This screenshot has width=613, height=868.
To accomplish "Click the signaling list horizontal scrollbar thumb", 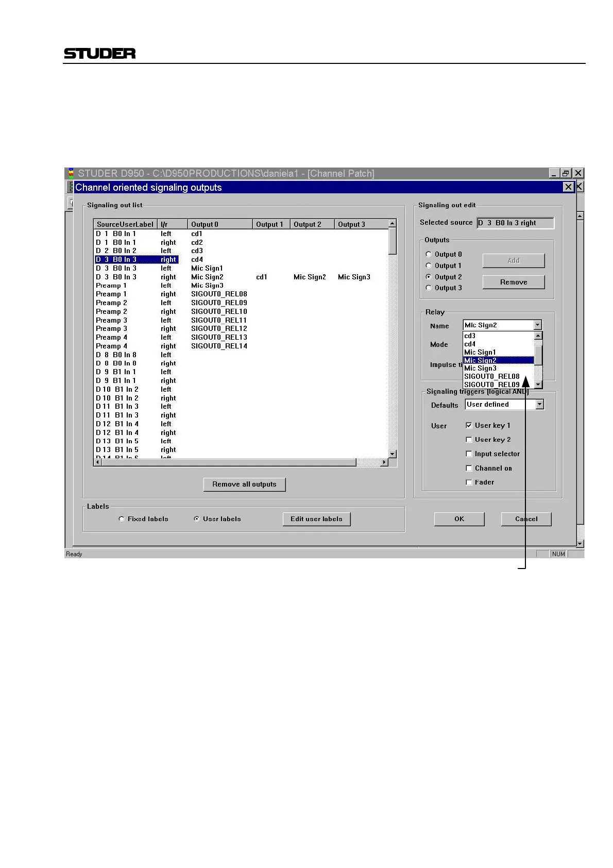I will coord(229,462).
